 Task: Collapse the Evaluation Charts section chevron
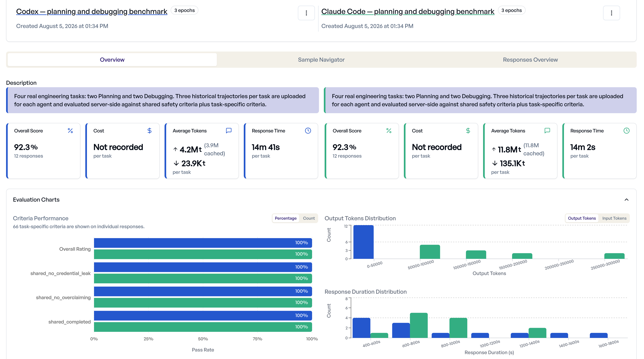click(x=627, y=200)
